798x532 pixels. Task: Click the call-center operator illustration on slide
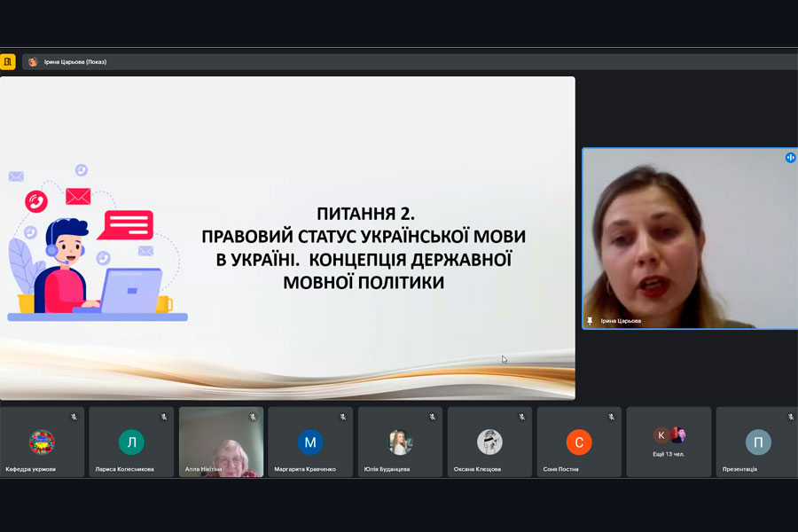click(97, 243)
